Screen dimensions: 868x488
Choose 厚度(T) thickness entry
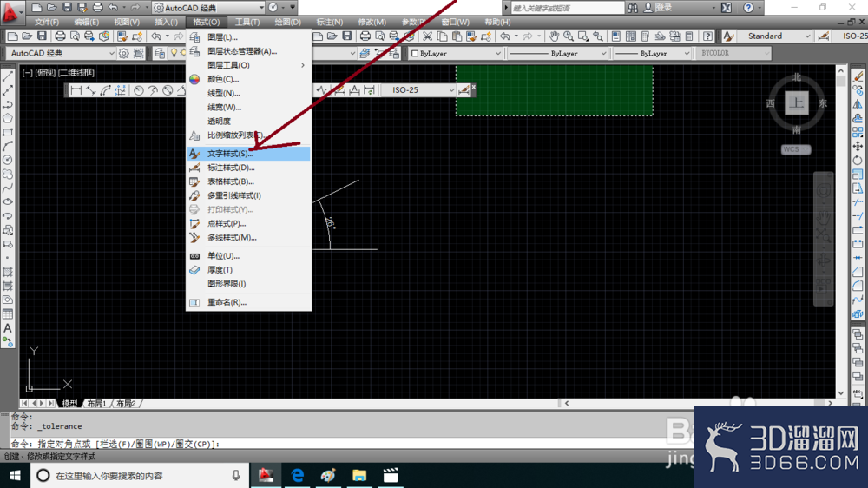[248, 270]
